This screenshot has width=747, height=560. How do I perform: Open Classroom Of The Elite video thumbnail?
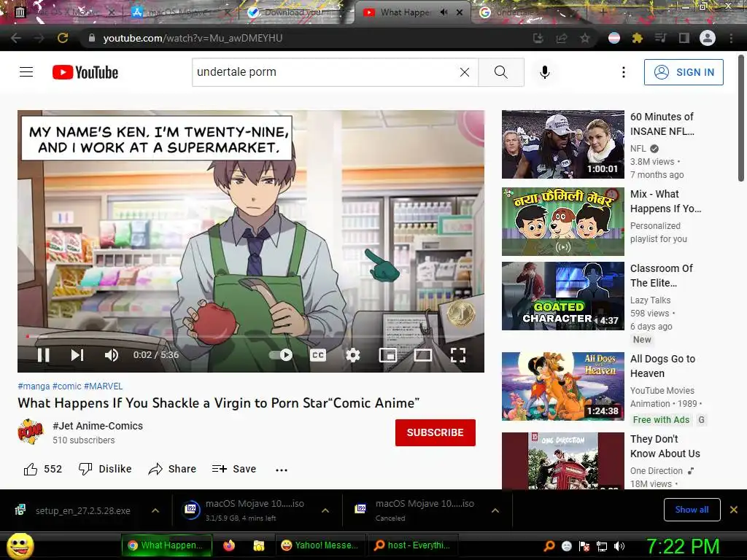[x=562, y=296]
